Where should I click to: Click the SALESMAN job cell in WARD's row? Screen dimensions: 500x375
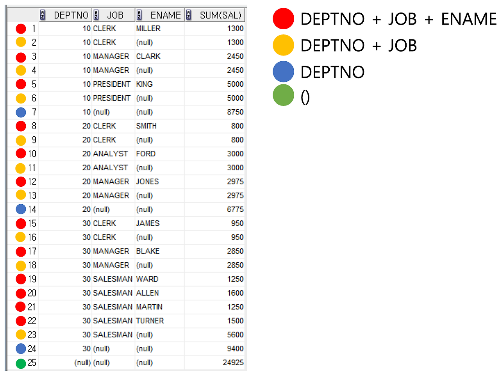tap(112, 279)
